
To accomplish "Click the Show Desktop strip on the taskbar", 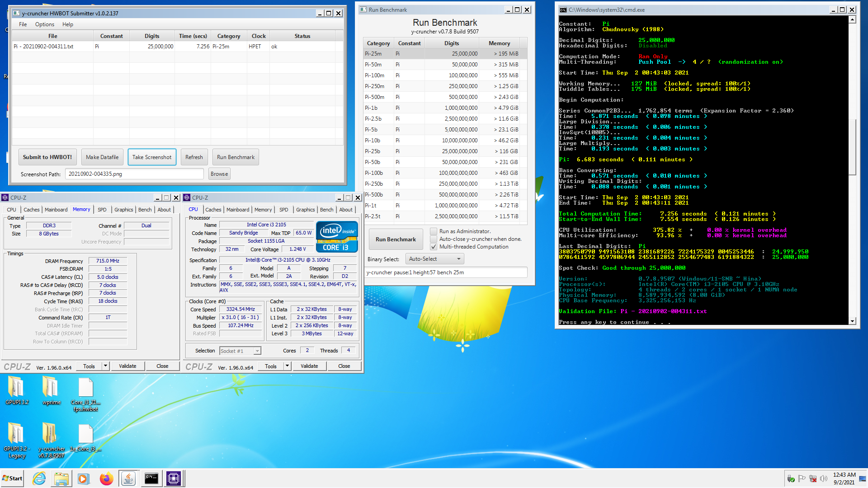I will (x=863, y=479).
